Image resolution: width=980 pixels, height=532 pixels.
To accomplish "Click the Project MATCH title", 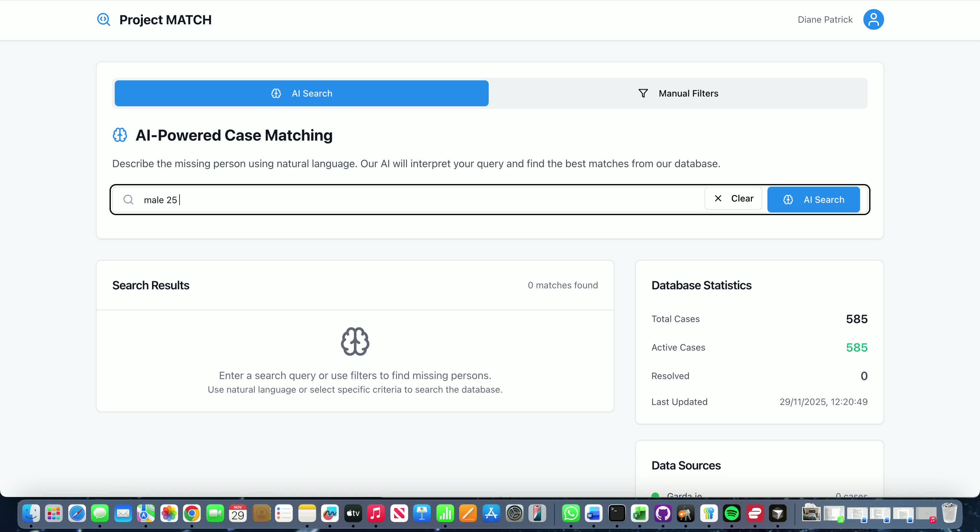I will click(x=166, y=19).
